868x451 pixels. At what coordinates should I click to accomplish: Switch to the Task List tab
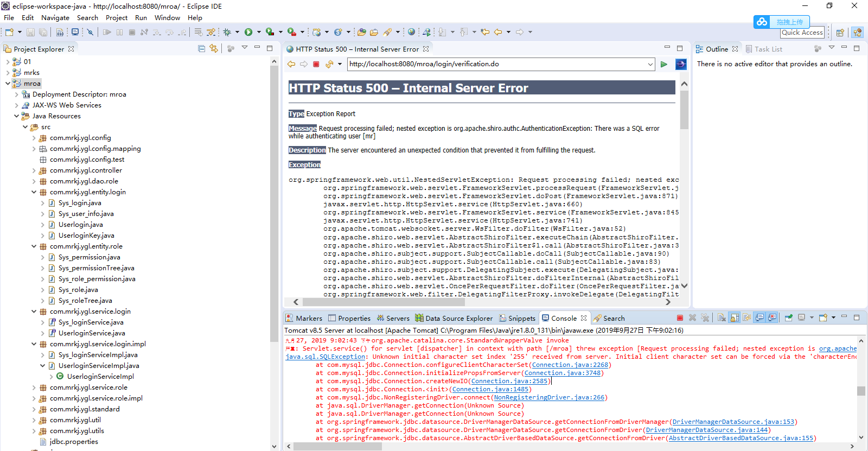(x=764, y=49)
